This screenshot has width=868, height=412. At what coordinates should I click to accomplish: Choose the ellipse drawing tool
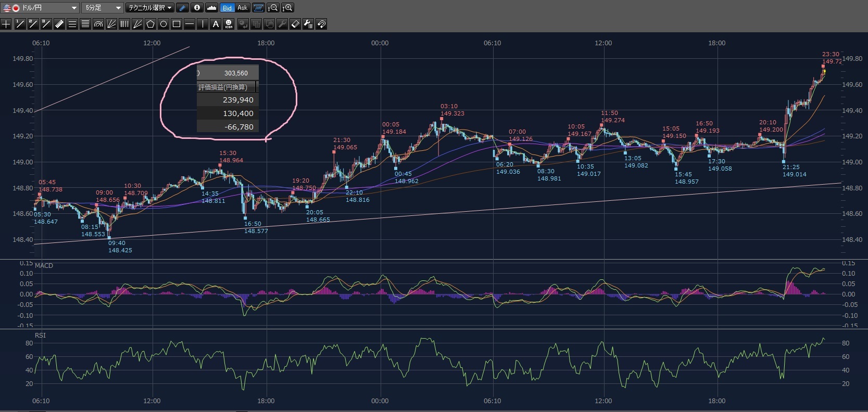[x=163, y=24]
